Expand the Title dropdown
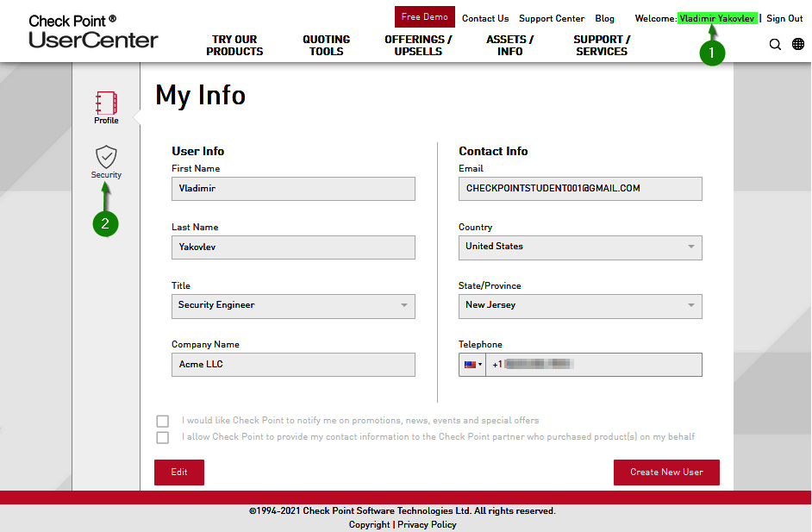Image resolution: width=812 pixels, height=532 pixels. (x=293, y=306)
